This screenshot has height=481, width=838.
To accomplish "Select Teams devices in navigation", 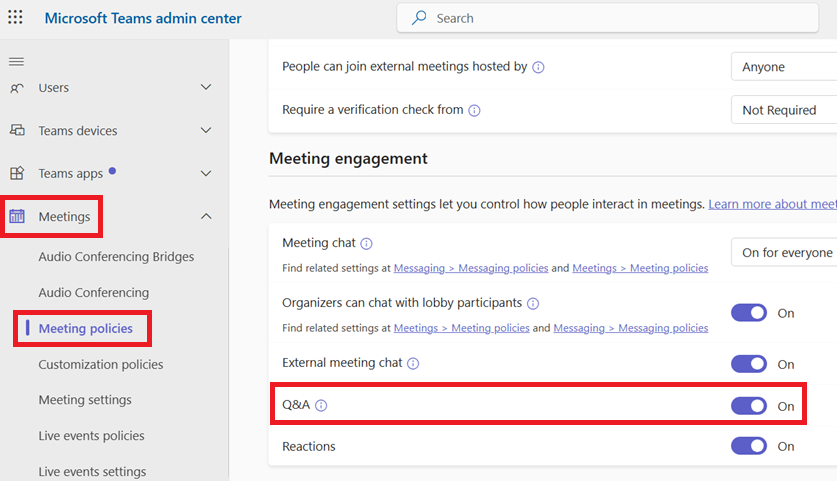I will 77,131.
